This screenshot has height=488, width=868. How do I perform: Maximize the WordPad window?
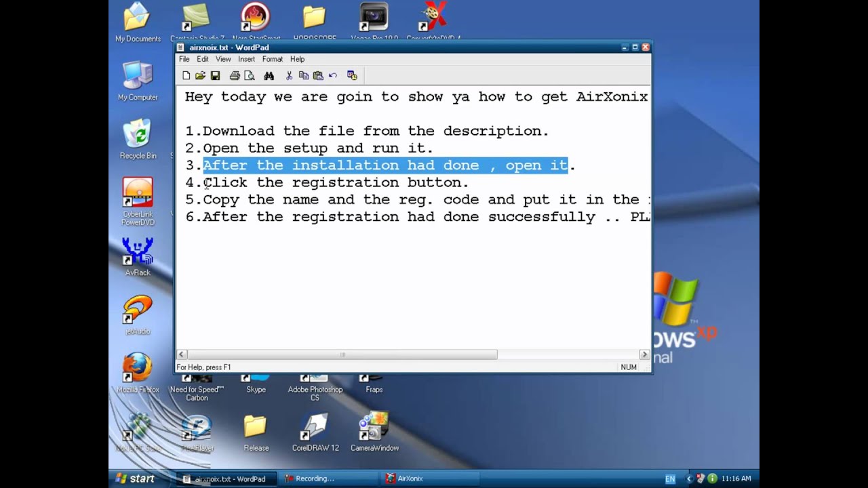click(x=635, y=47)
